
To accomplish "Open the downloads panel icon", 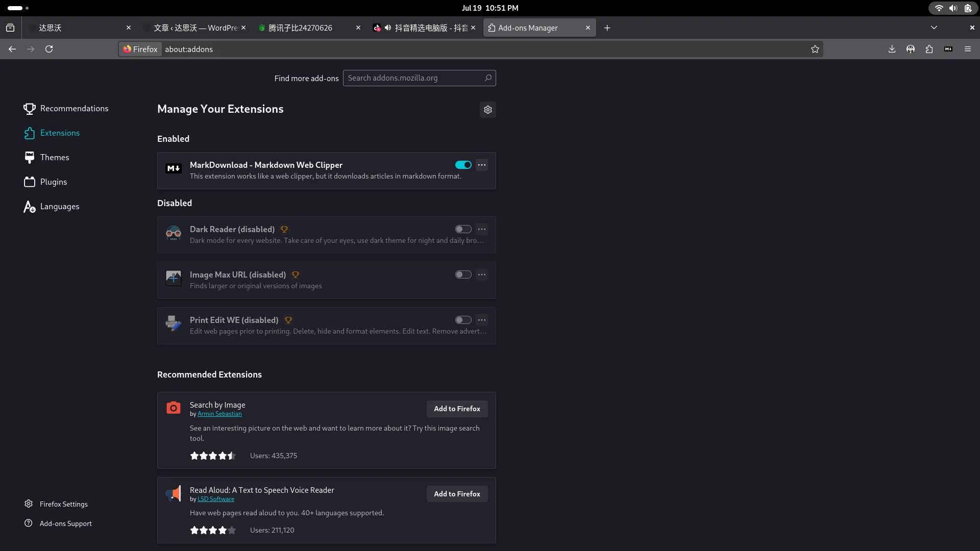I will click(x=892, y=49).
